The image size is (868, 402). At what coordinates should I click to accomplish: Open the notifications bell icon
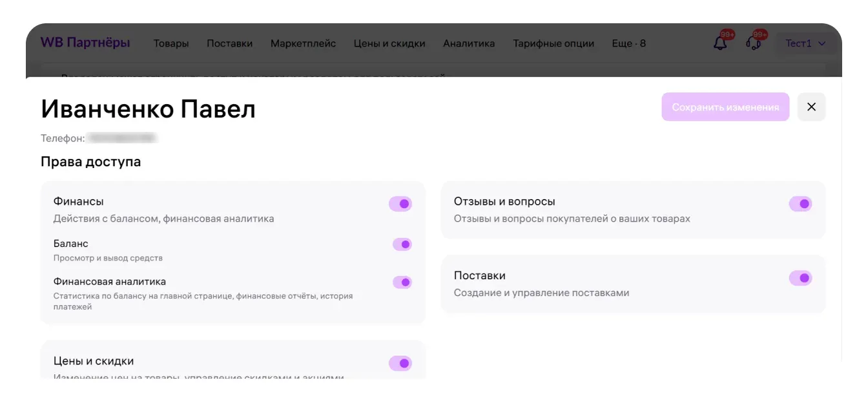pos(720,43)
